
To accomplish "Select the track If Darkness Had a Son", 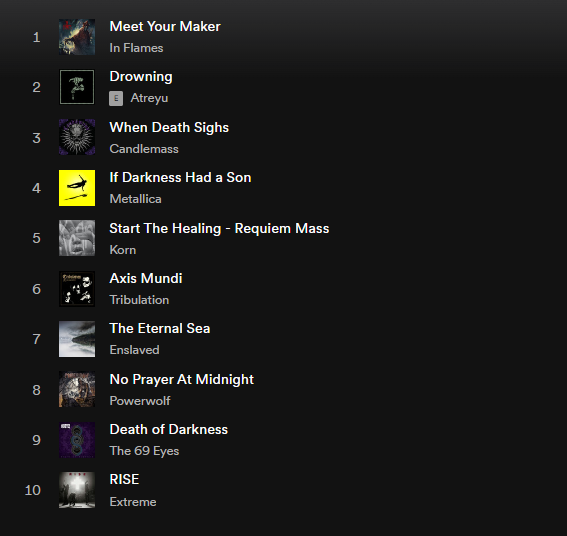I will (x=180, y=178).
